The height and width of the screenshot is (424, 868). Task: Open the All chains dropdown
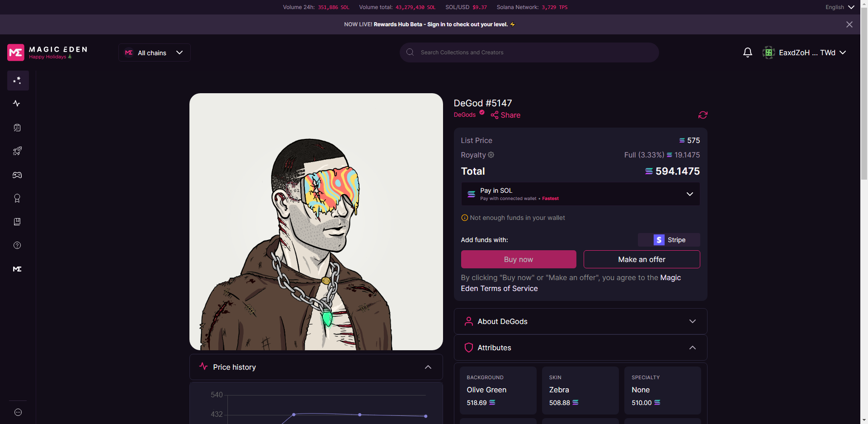155,52
